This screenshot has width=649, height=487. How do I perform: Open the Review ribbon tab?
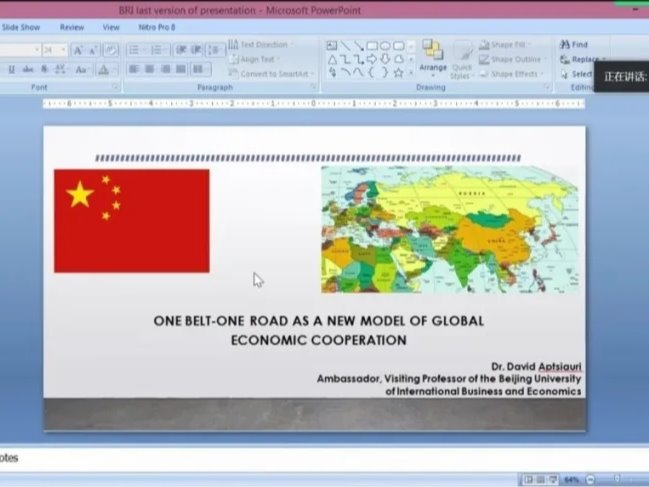(72, 27)
